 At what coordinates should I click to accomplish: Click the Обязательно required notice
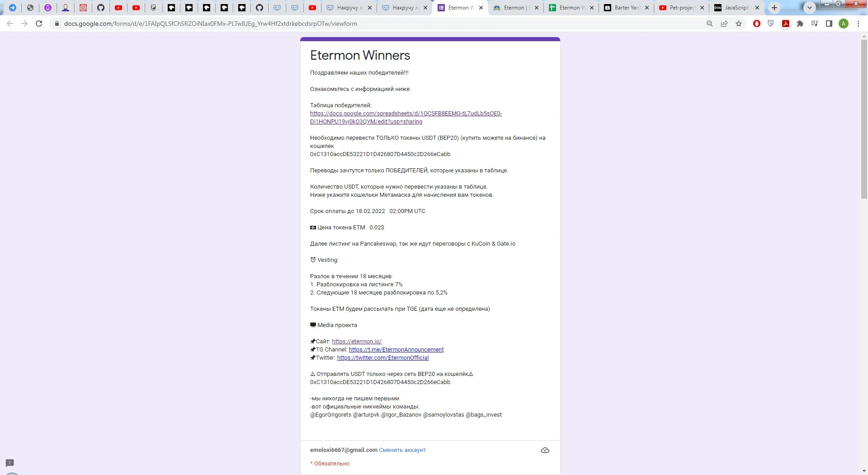[x=330, y=464]
